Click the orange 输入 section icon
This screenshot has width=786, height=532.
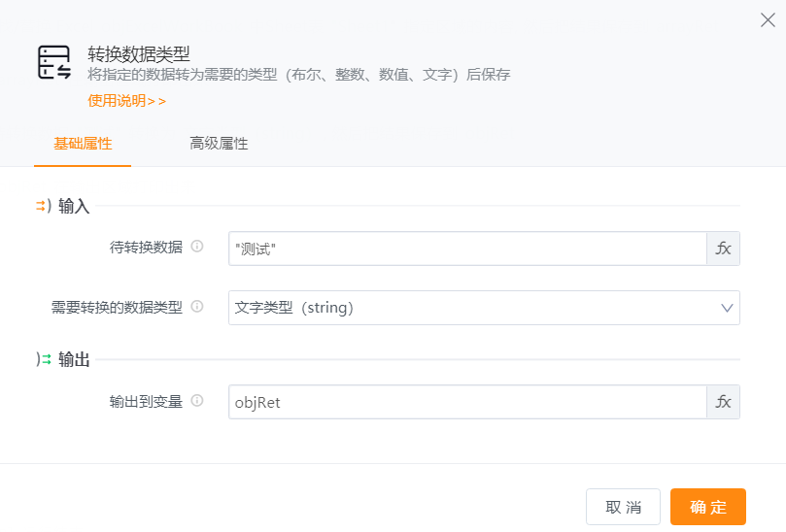click(x=43, y=206)
